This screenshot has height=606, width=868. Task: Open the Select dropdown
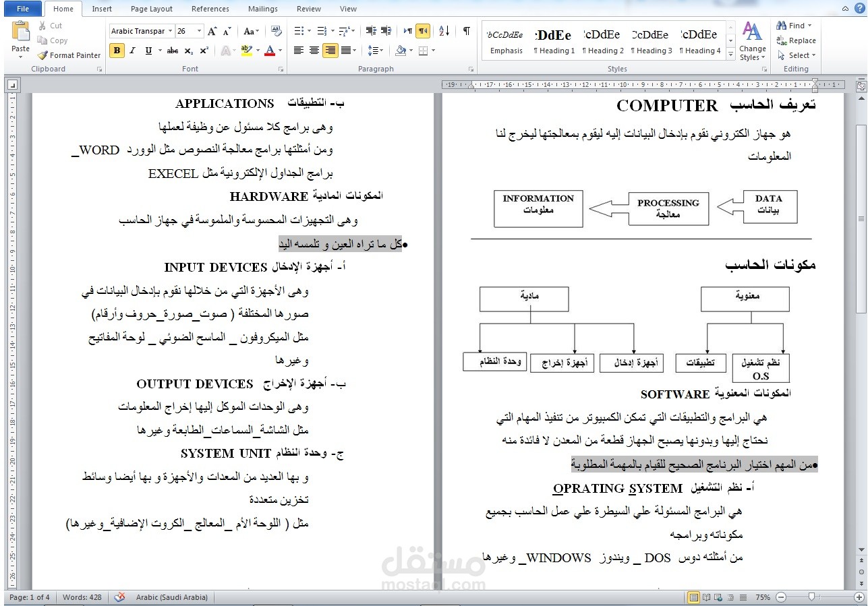coord(797,55)
